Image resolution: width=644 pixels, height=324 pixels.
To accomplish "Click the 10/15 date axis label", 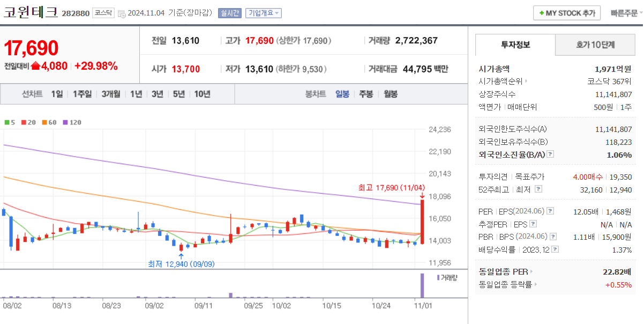I will coord(332,305).
